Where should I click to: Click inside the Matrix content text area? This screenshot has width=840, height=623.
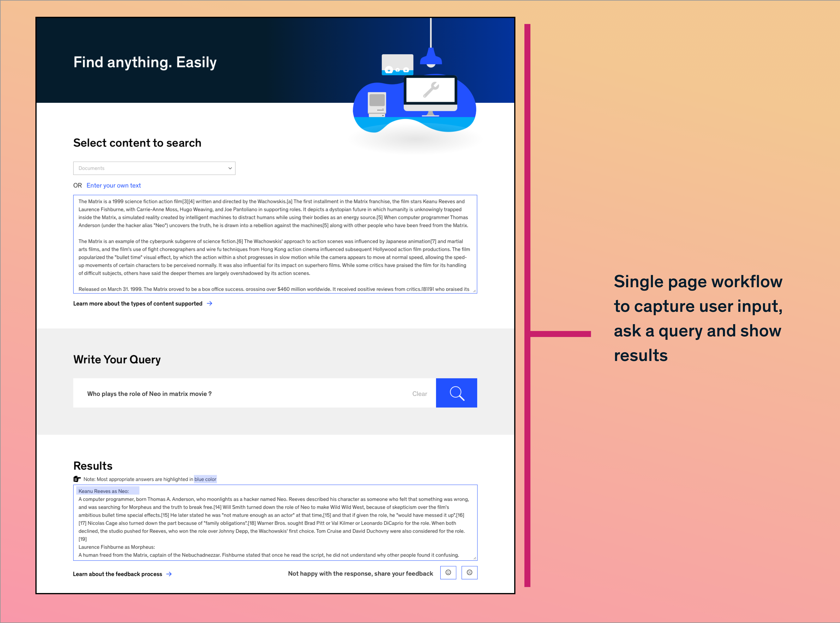[275, 244]
